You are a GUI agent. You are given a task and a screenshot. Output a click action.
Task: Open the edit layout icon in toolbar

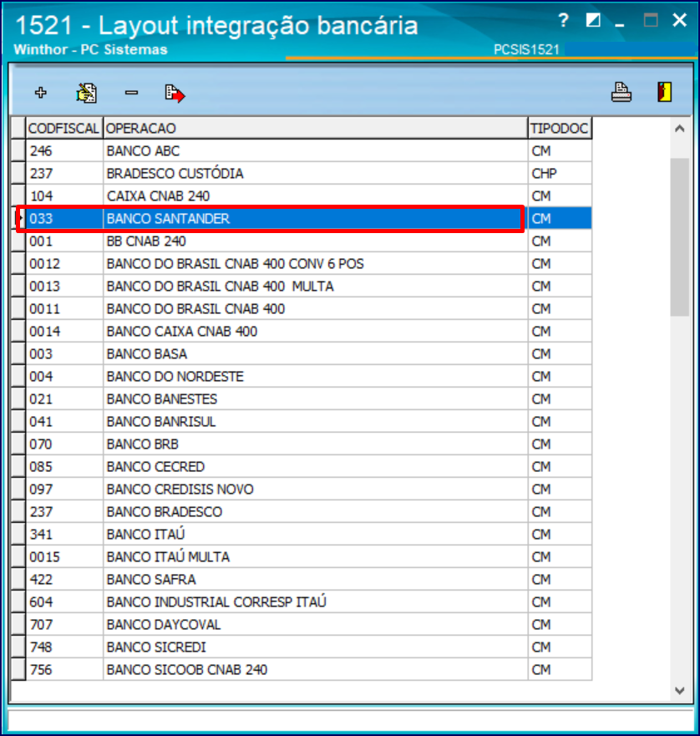click(x=86, y=93)
